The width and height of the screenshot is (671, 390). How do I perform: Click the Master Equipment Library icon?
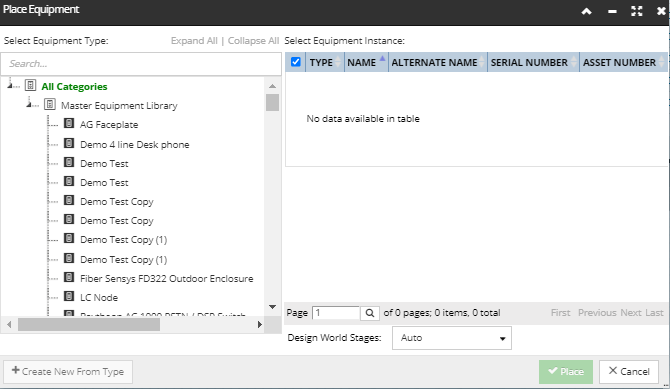[x=50, y=104]
